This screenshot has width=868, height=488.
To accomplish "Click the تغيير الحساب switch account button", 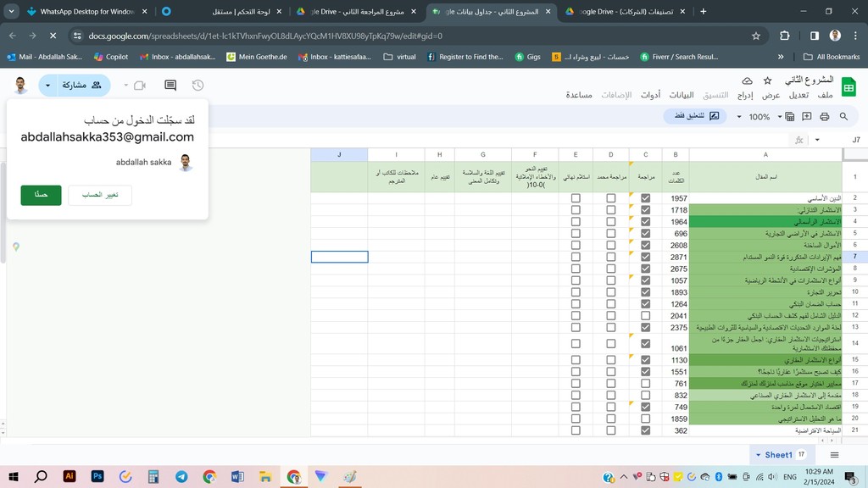I will click(100, 195).
